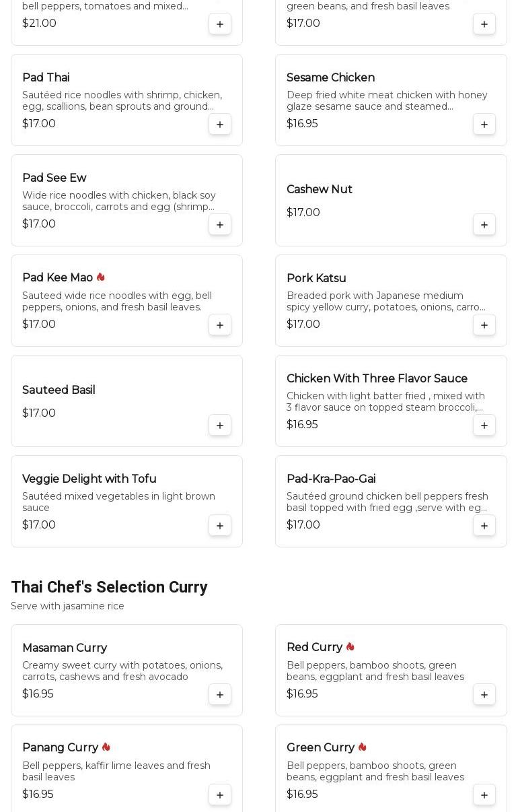Add Sesame Chicken to the order

484,124
